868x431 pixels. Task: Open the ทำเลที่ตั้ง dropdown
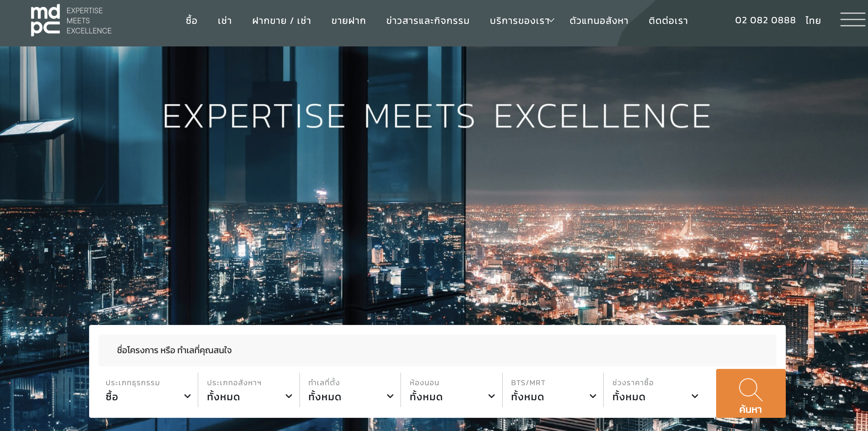351,390
